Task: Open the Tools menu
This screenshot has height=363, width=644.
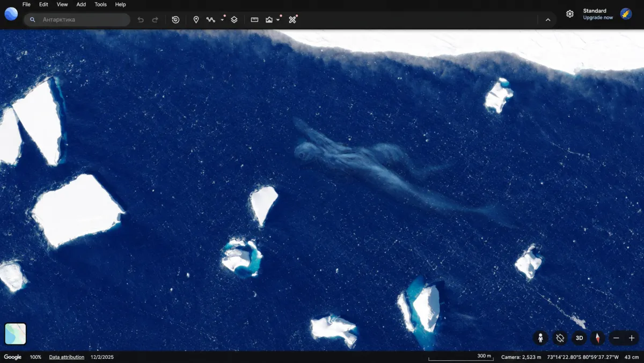Action: pos(100,4)
